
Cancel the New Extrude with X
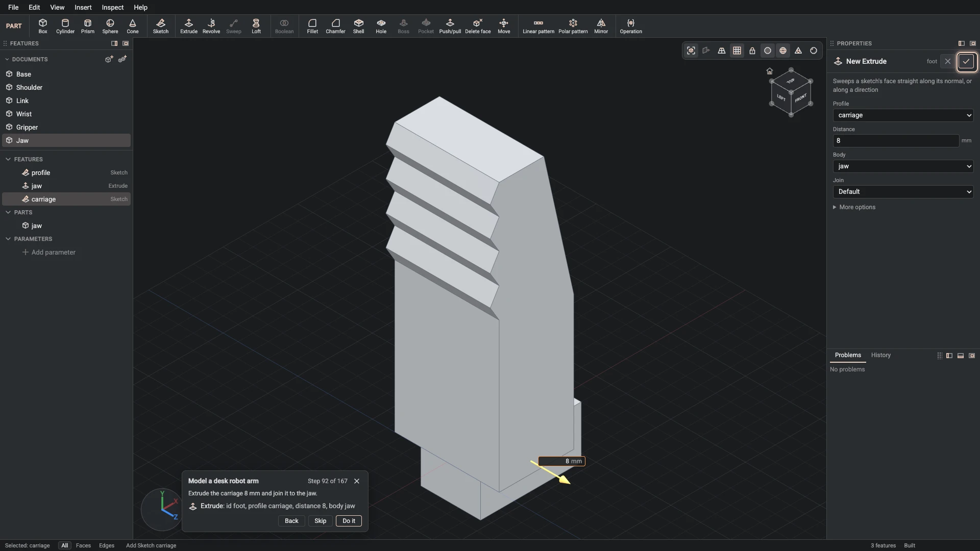click(x=948, y=61)
